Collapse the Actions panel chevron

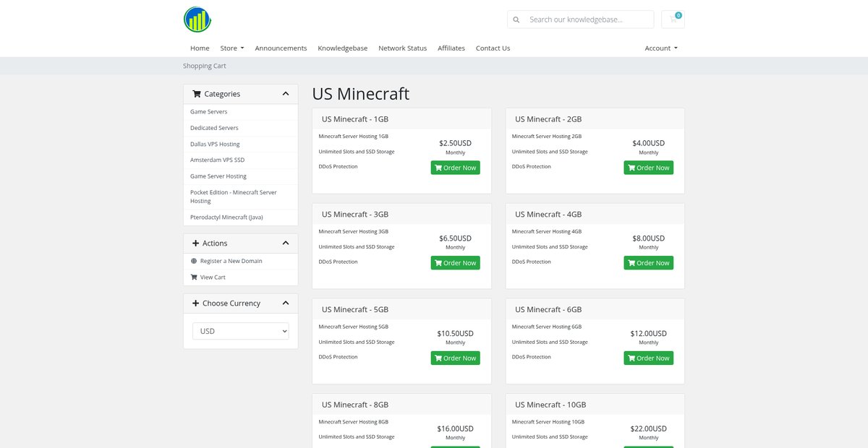pyautogui.click(x=286, y=244)
